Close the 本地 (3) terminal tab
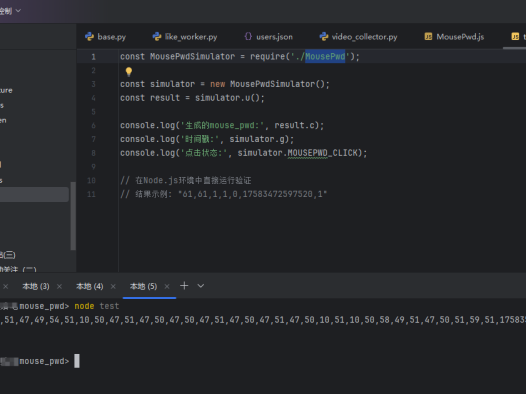 point(59,286)
